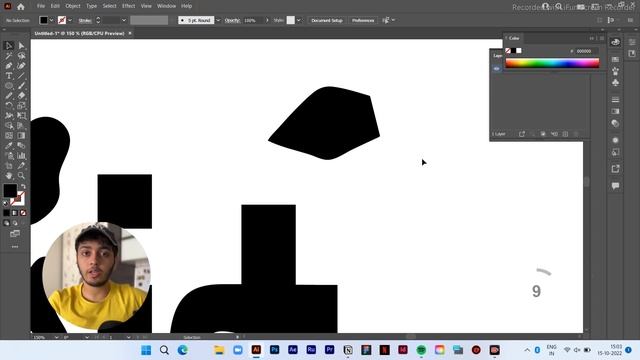
Task: Open the Comments panel speech bubble icon
Action: [616, 186]
